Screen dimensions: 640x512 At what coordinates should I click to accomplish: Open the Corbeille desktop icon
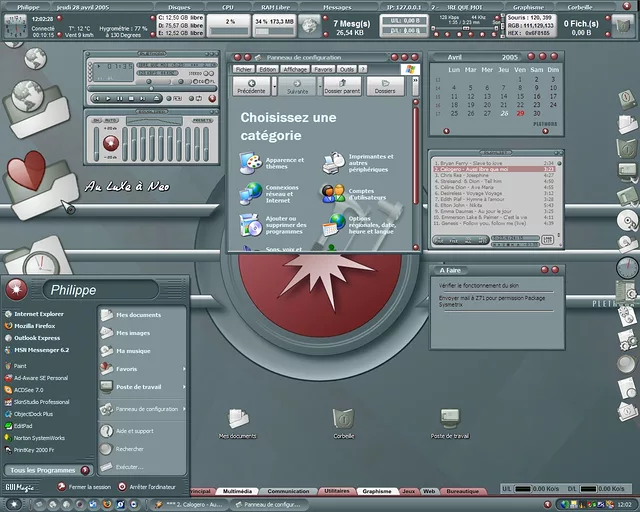click(343, 420)
